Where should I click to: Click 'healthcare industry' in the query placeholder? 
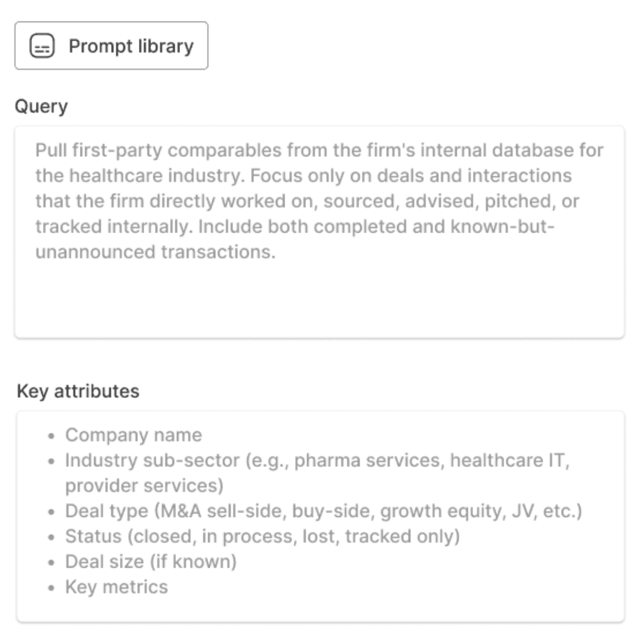click(x=157, y=176)
